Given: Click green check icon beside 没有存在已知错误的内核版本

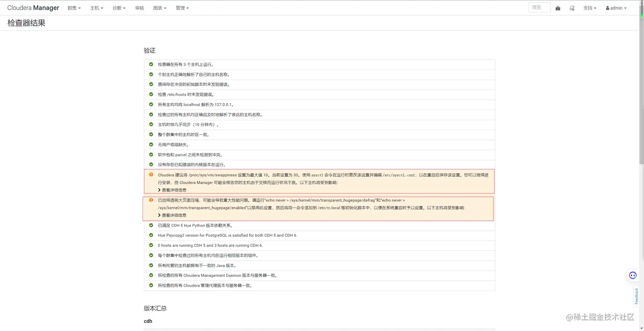Looking at the screenshot, I should point(151,164).
